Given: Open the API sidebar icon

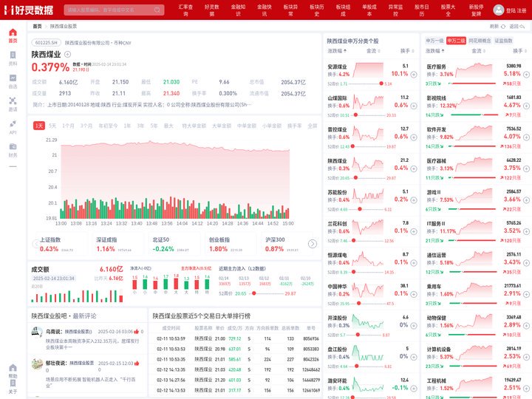Looking at the screenshot, I should tap(13, 123).
